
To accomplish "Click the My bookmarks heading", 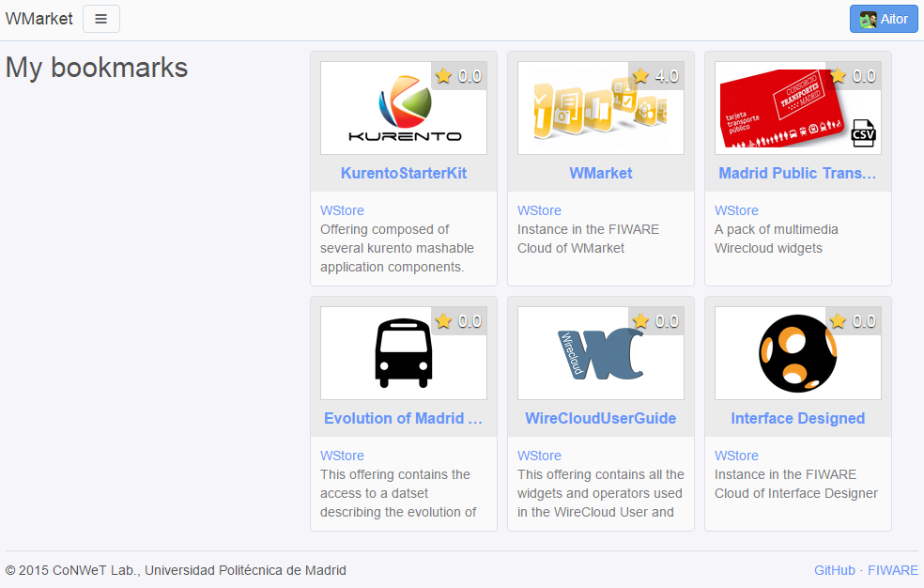I will [x=97, y=68].
